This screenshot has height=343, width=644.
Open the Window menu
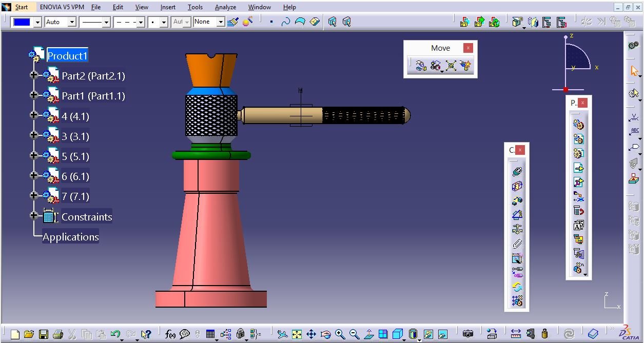[260, 7]
